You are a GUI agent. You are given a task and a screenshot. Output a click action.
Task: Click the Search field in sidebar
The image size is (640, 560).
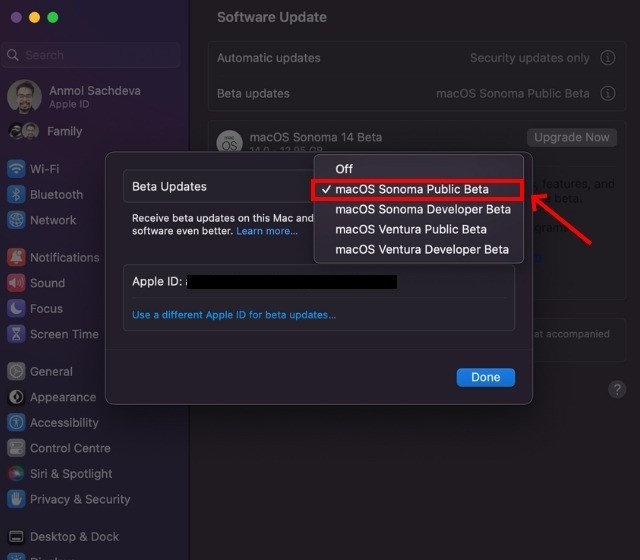[91, 55]
